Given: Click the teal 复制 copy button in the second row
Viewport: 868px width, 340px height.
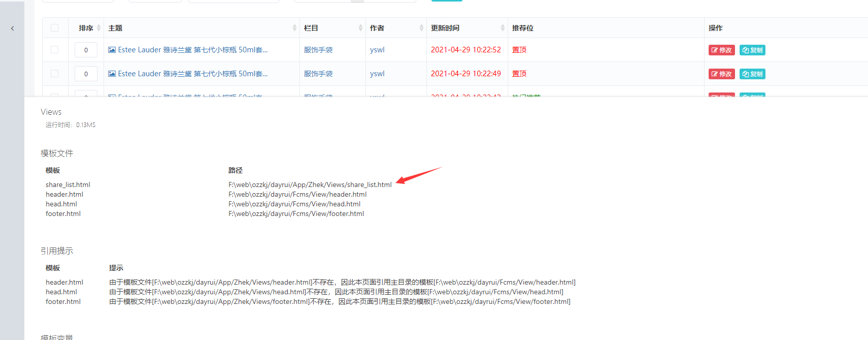Looking at the screenshot, I should (x=752, y=74).
